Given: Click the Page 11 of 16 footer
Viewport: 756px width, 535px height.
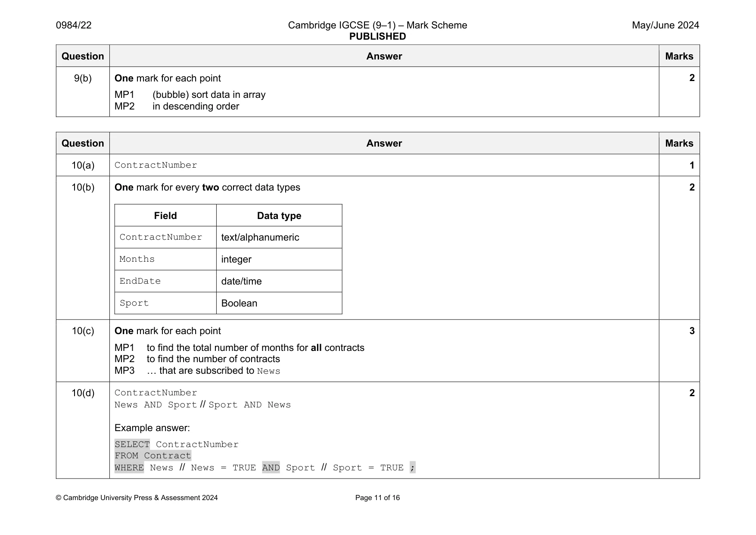Looking at the screenshot, I should (377, 498).
